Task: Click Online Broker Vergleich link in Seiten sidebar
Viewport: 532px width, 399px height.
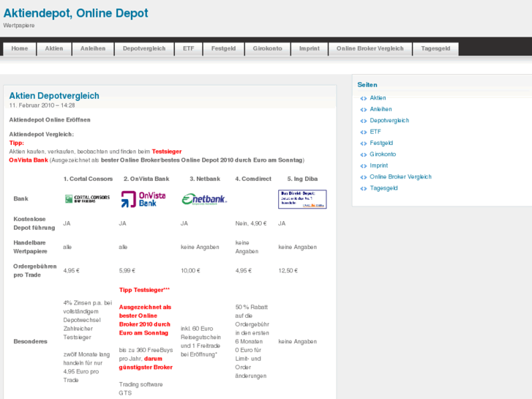Action: tap(400, 176)
